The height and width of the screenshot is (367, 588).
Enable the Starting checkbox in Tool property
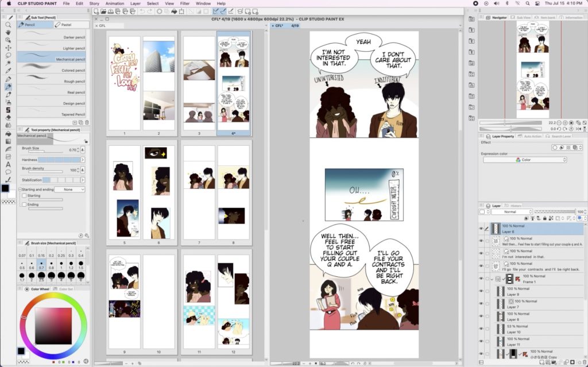click(23, 195)
